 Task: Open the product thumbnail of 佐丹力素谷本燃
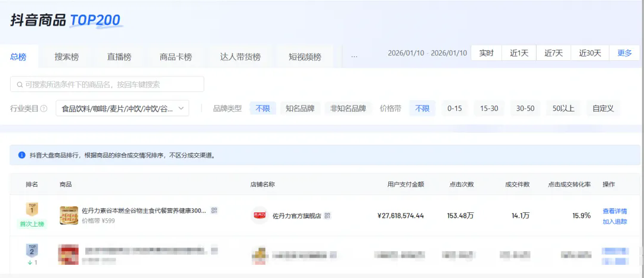(69, 215)
